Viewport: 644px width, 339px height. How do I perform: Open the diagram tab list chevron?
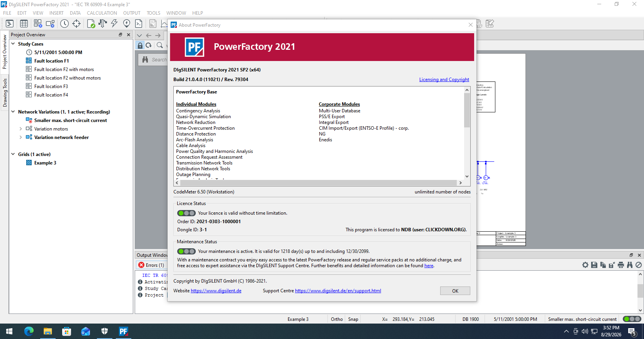pyautogui.click(x=139, y=35)
